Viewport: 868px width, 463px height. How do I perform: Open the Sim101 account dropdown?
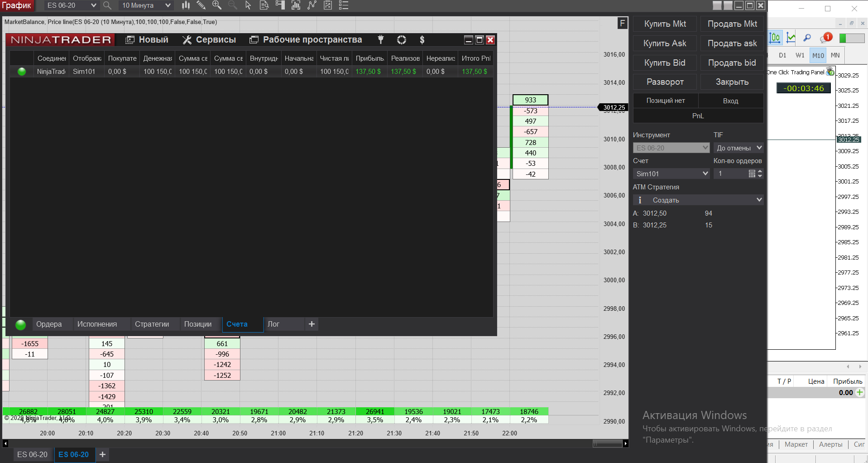pyautogui.click(x=671, y=174)
